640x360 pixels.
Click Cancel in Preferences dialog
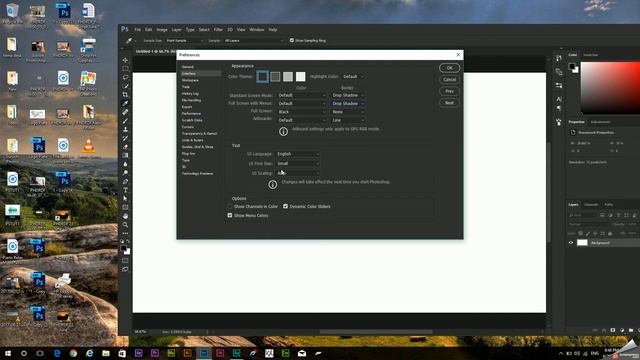[x=449, y=80]
